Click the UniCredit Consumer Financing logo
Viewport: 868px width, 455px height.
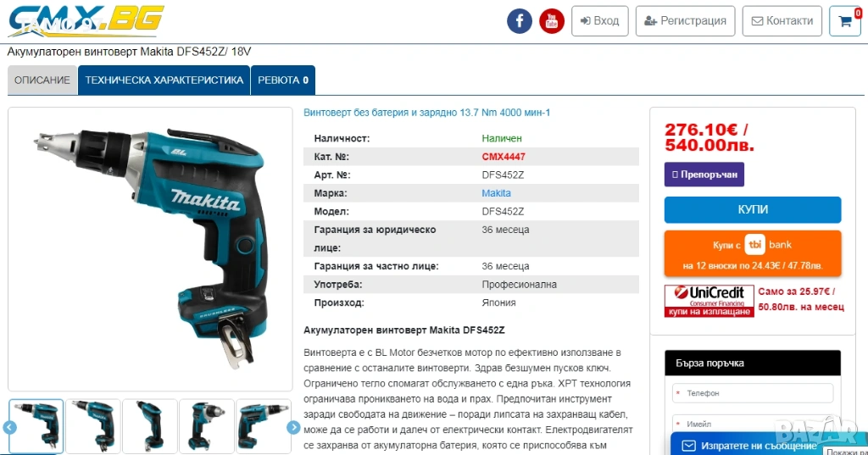click(x=709, y=301)
